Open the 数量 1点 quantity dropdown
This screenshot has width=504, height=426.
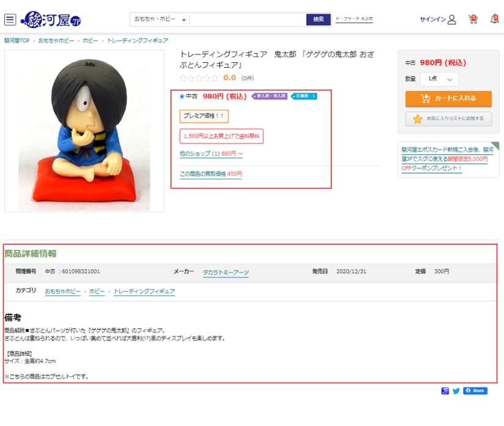[x=439, y=79]
